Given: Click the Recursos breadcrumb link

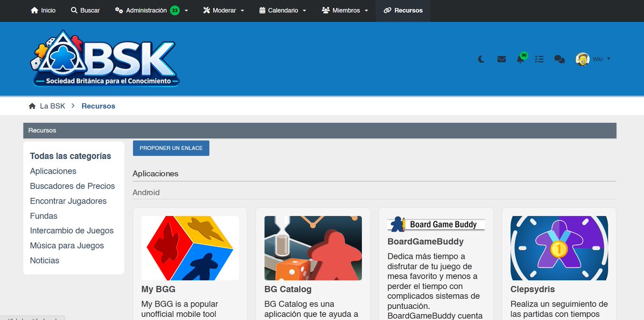Looking at the screenshot, I should pos(98,106).
